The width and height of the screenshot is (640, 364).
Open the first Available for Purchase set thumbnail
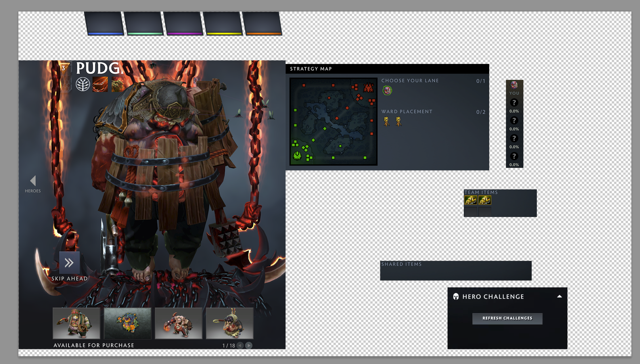[x=76, y=323]
